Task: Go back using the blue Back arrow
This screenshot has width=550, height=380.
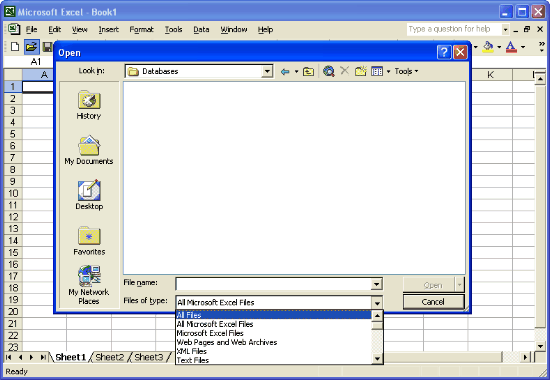Action: pyautogui.click(x=285, y=72)
